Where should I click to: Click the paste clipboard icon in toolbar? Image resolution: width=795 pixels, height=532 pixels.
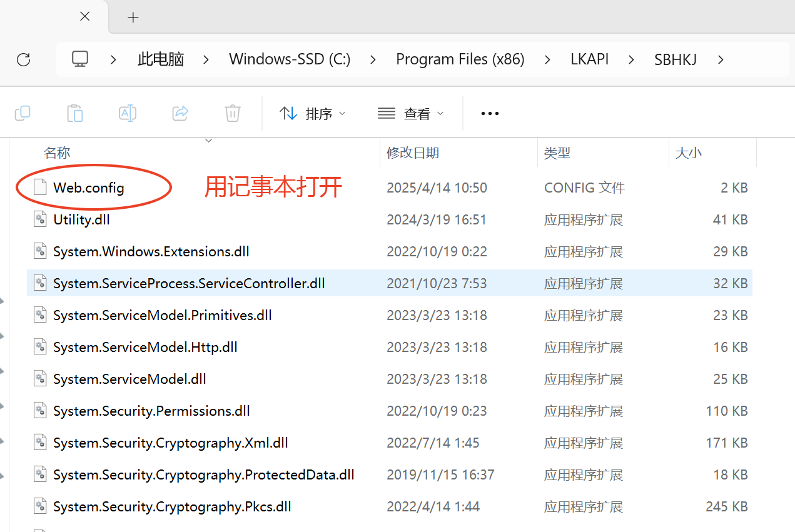[75, 113]
